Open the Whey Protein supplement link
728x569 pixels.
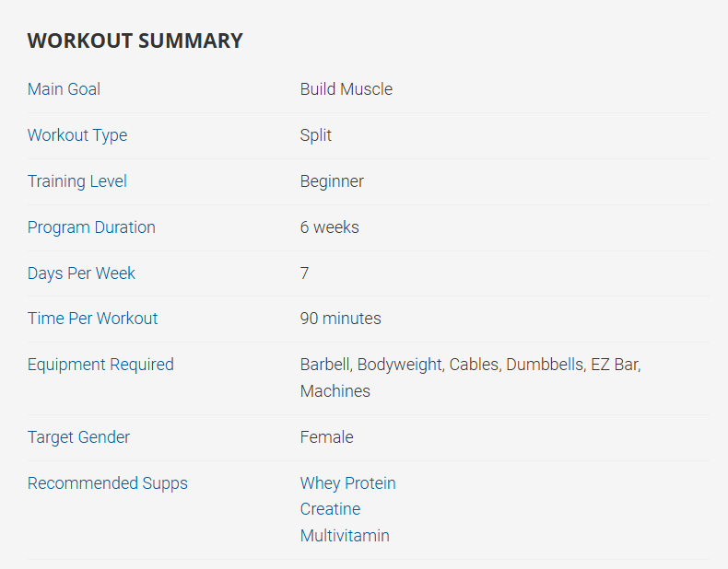coord(347,483)
